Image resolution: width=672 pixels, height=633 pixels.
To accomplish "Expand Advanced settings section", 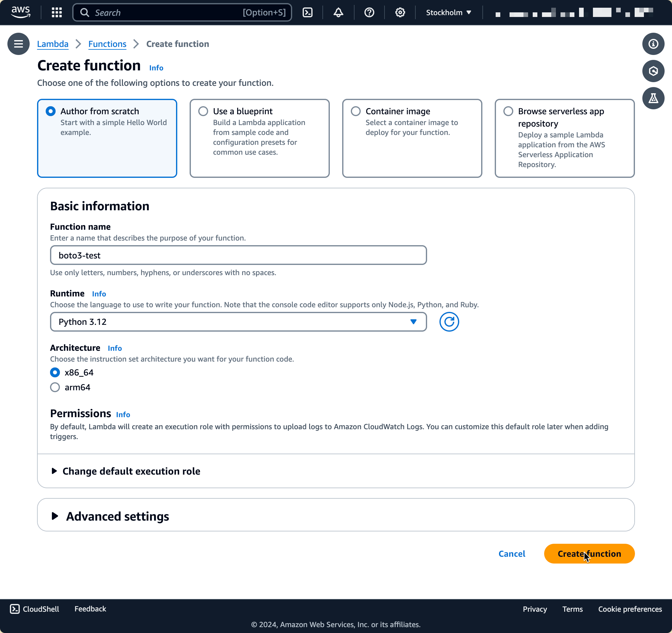I will (110, 516).
